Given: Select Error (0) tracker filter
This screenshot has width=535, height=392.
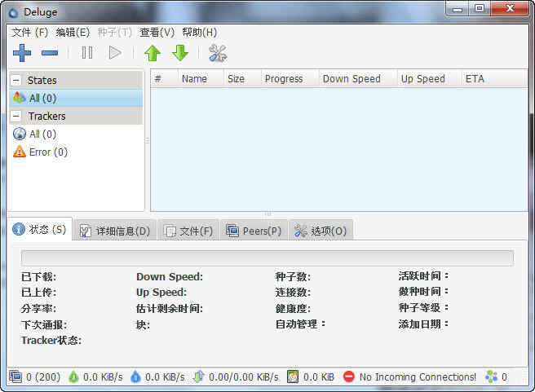Looking at the screenshot, I should [76, 152].
